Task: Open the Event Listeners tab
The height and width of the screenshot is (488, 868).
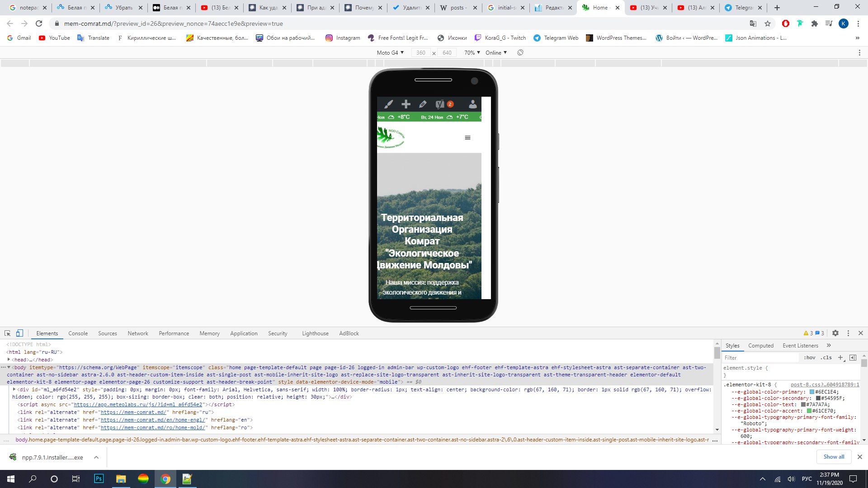Action: point(800,346)
